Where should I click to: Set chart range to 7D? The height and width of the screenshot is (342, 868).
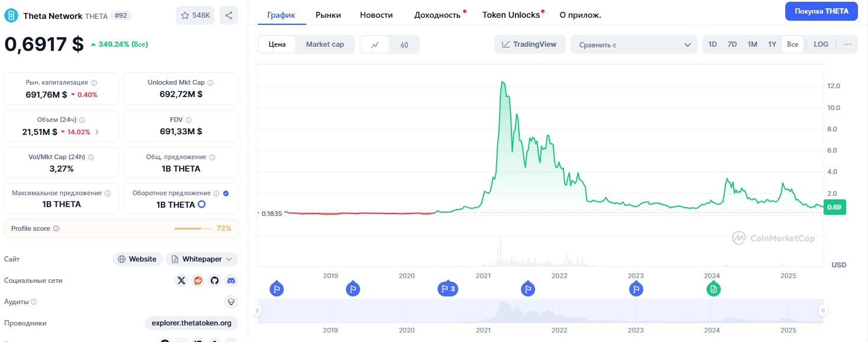[732, 44]
